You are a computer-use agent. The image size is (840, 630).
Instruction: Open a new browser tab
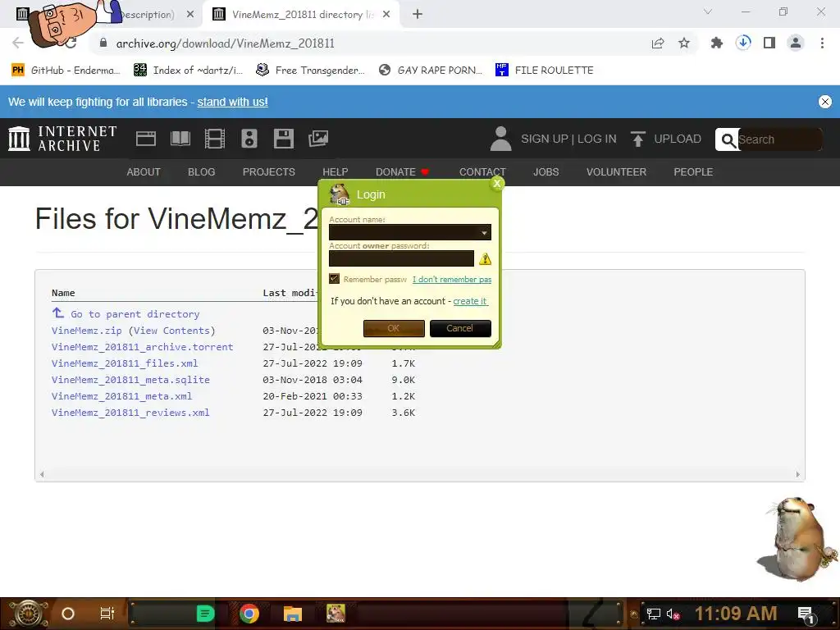click(x=418, y=15)
